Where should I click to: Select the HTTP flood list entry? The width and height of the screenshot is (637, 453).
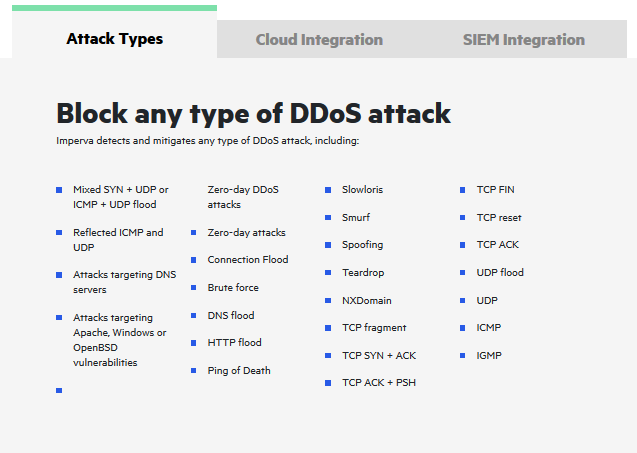(234, 343)
